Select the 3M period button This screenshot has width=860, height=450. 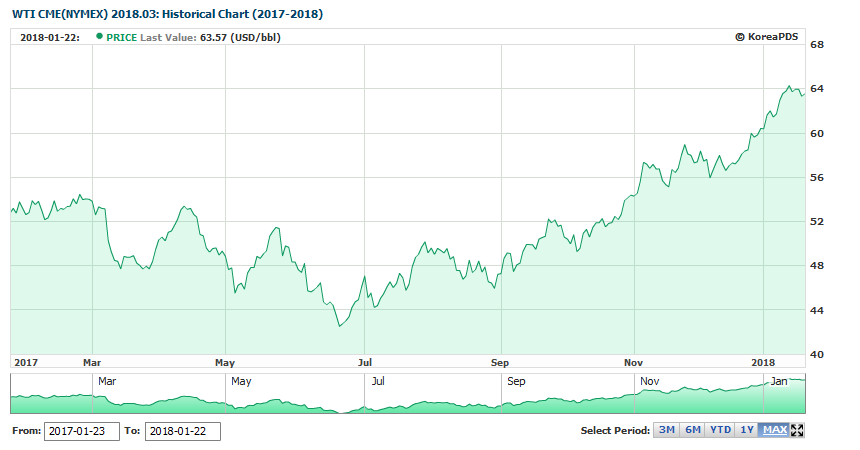[x=666, y=430]
